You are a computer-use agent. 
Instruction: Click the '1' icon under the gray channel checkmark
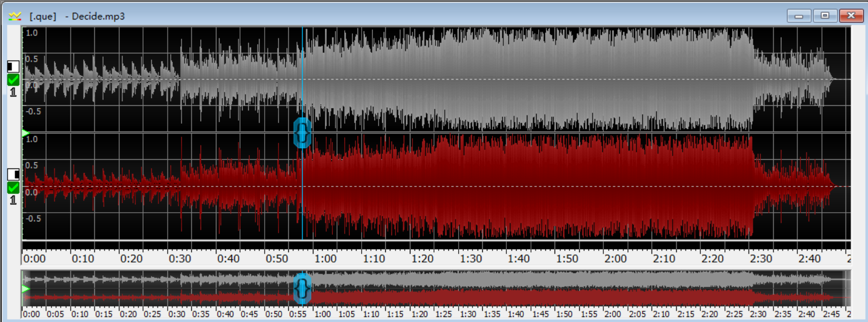[x=13, y=92]
